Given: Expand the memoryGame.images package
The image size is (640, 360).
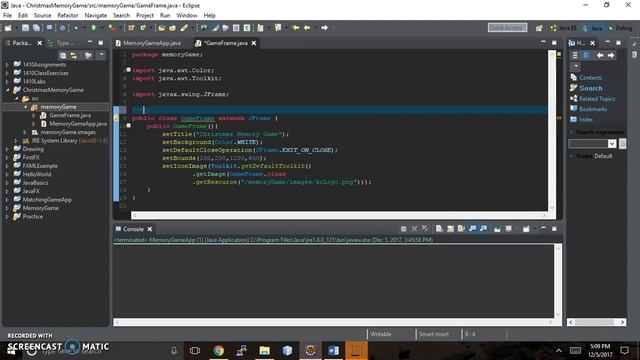Looking at the screenshot, I should 25,132.
